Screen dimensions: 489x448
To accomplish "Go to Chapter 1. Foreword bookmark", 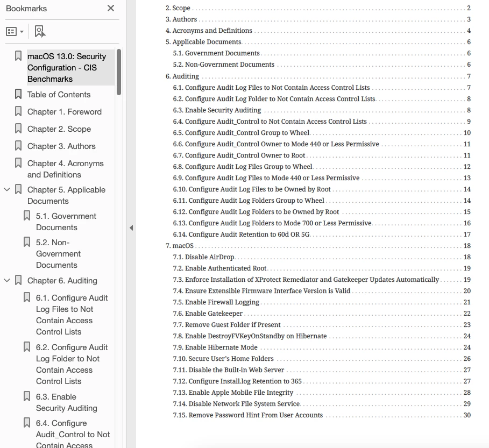I will coord(65,112).
